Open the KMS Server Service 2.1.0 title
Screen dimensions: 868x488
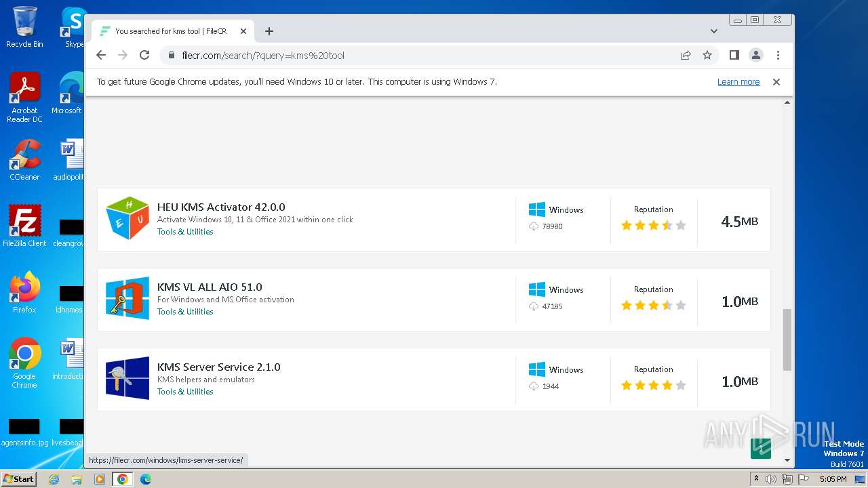218,367
